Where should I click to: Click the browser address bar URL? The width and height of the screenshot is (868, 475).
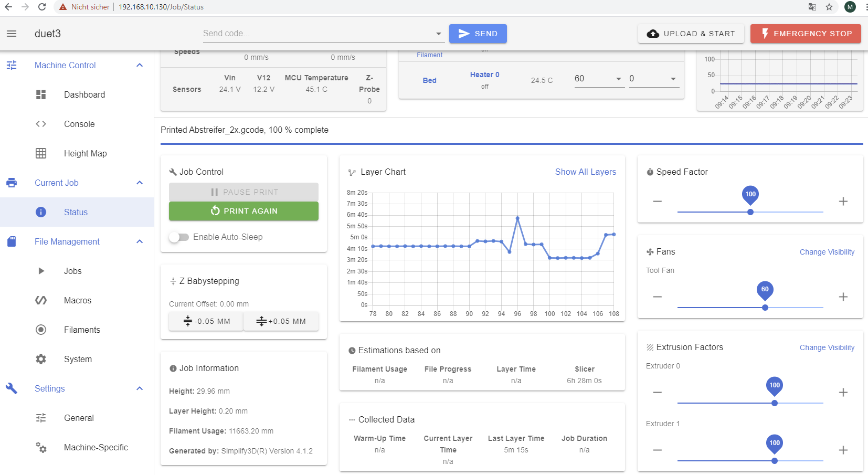[x=161, y=7]
